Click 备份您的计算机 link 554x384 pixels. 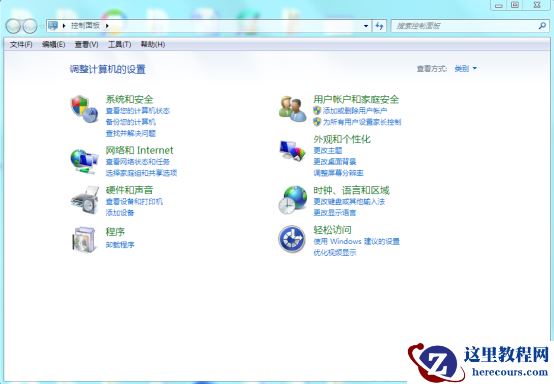click(131, 122)
